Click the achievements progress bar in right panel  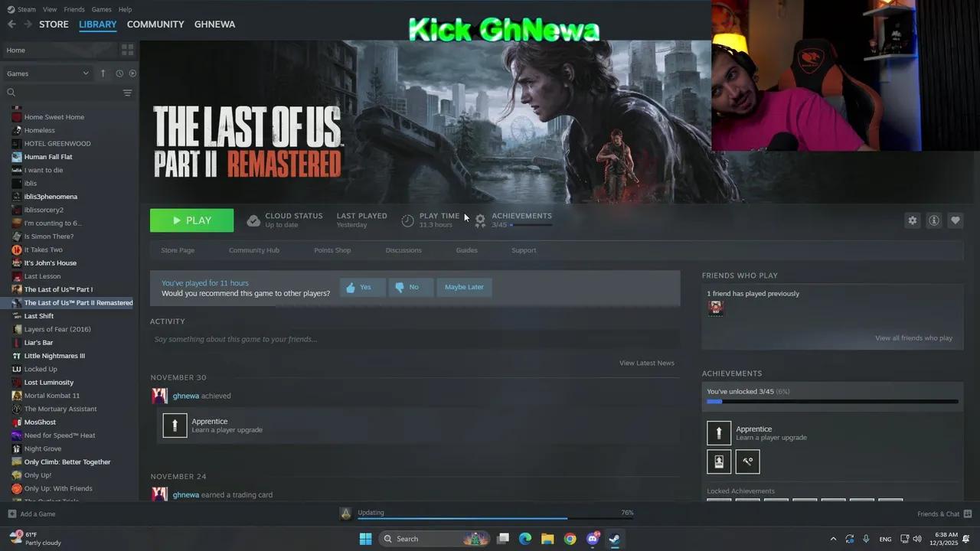pyautogui.click(x=832, y=401)
